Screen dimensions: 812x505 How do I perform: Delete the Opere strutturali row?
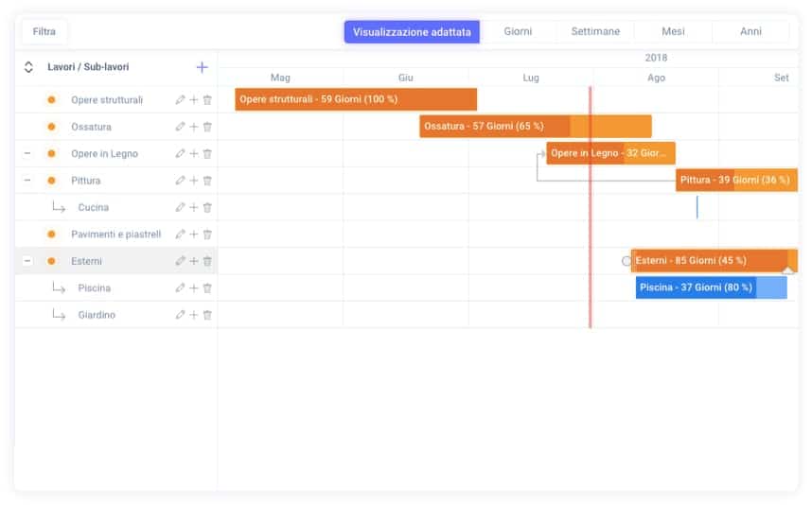[x=207, y=100]
